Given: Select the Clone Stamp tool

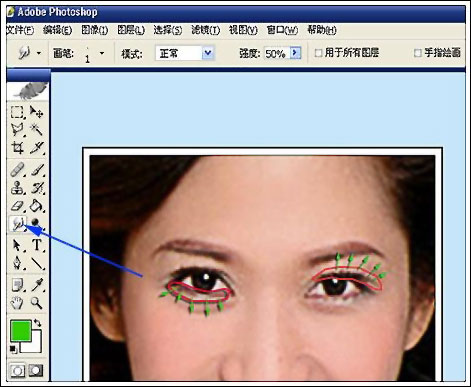Looking at the screenshot, I should 17,188.
